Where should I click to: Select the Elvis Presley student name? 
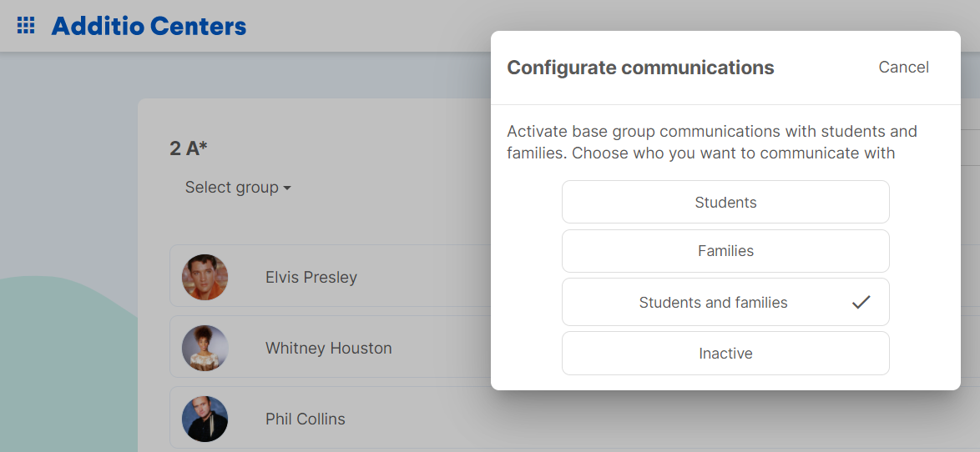(x=311, y=277)
